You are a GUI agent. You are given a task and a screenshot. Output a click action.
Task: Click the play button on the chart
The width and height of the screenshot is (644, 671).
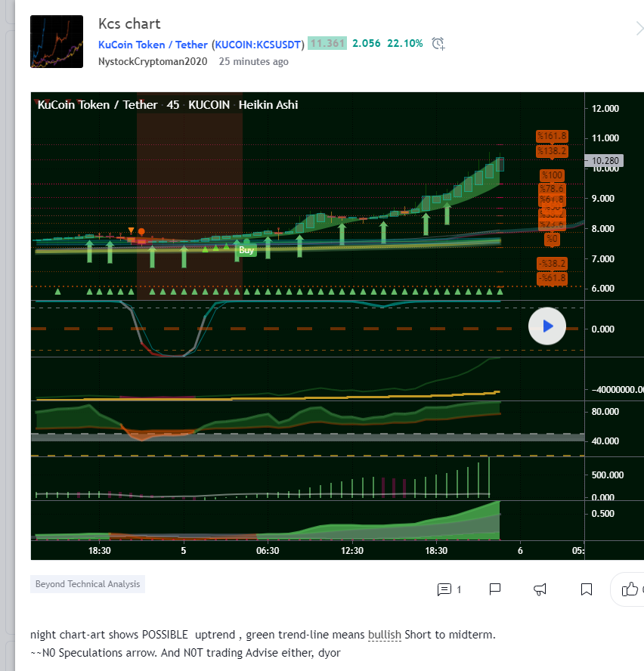tap(547, 326)
